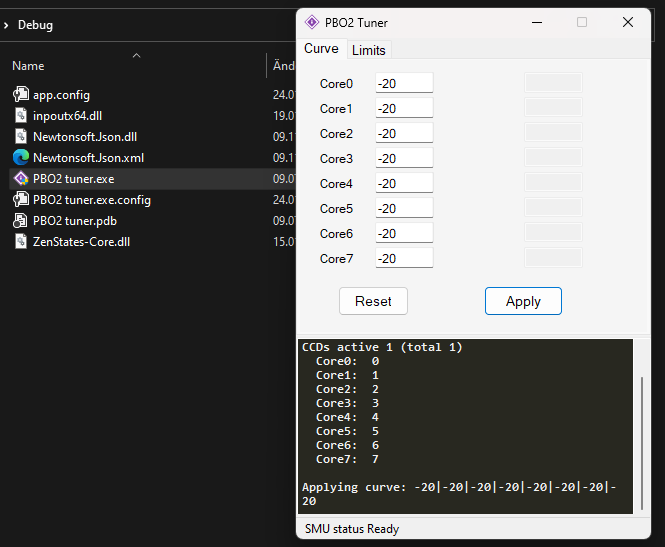665x547 pixels.
Task: Click the Apply button
Action: [x=523, y=301]
